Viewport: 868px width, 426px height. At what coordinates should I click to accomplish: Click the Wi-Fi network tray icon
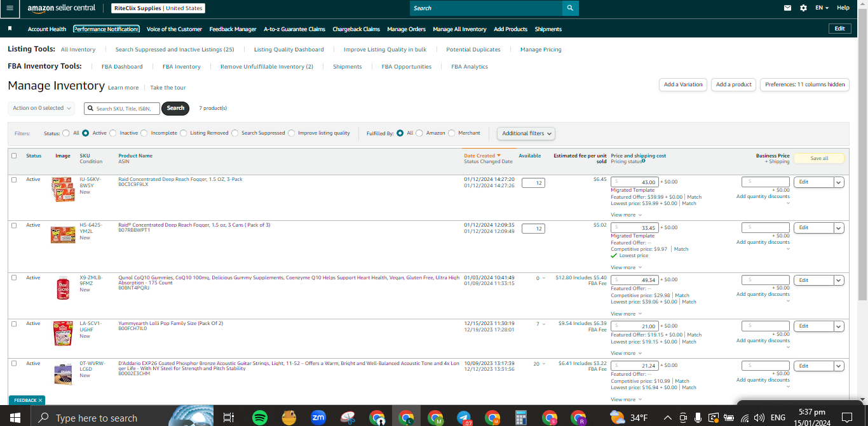click(743, 418)
